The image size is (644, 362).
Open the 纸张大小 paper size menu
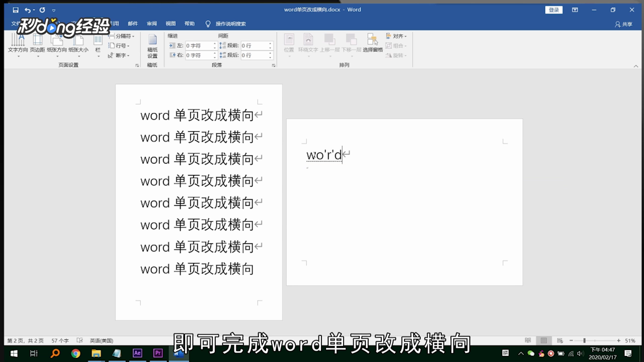point(78,45)
